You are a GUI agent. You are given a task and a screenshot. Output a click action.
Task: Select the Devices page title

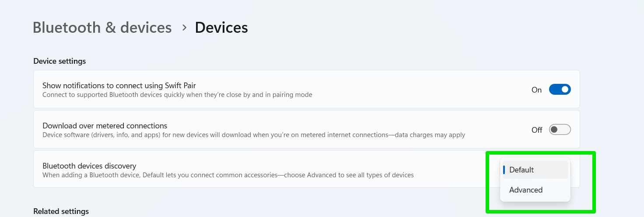221,28
